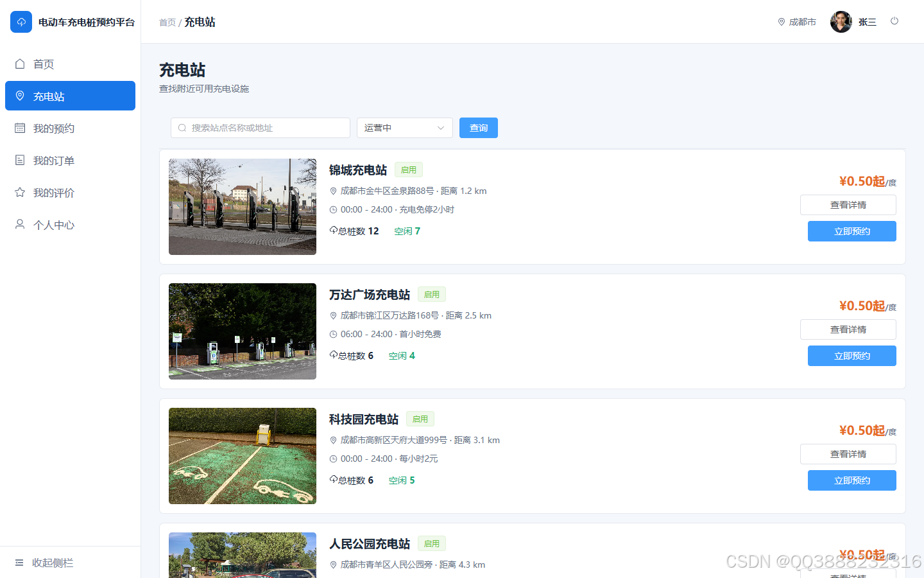Click the 成都市 location pin icon in header

coord(782,22)
